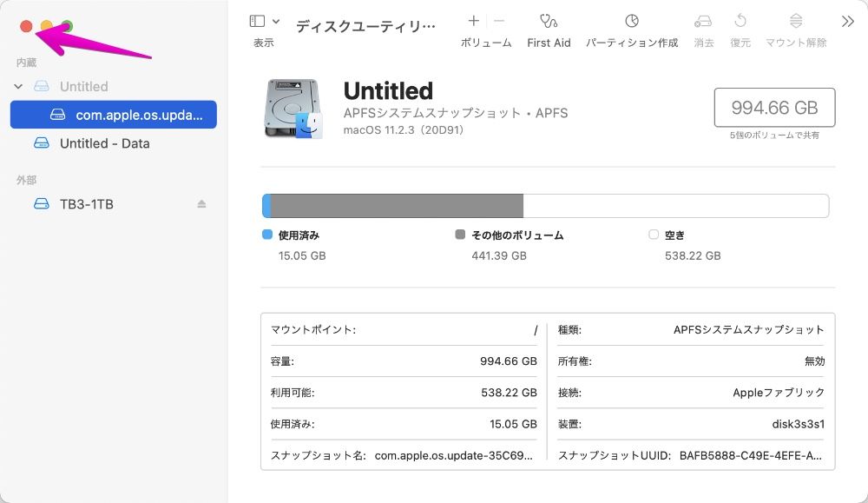Add a volume with the plus icon
The image size is (868, 503).
point(473,21)
